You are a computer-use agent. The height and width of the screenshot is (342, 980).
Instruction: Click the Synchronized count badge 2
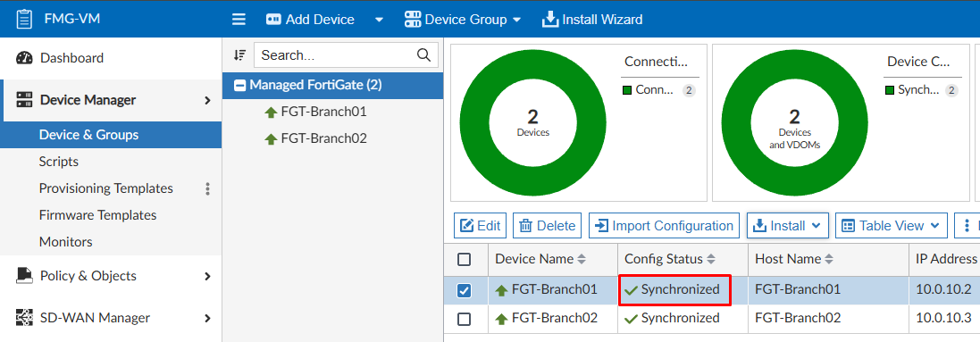(x=951, y=90)
